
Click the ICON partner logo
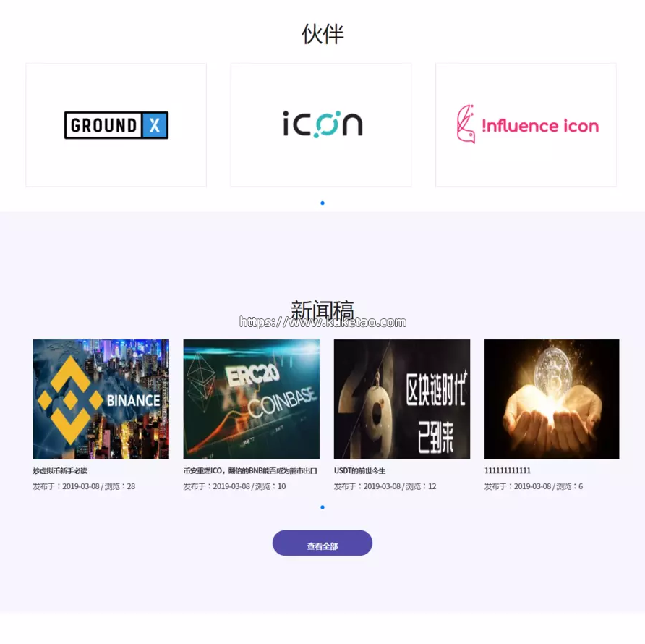pos(322,124)
